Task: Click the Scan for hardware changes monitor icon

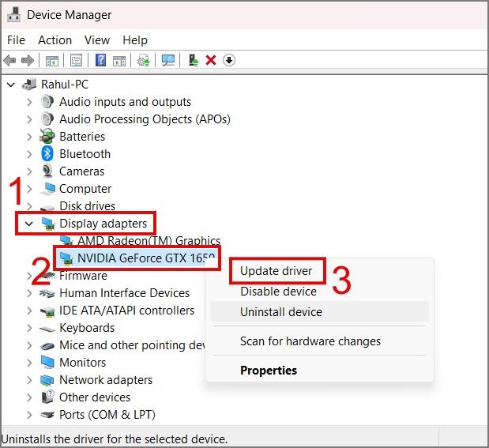Action: 168,60
